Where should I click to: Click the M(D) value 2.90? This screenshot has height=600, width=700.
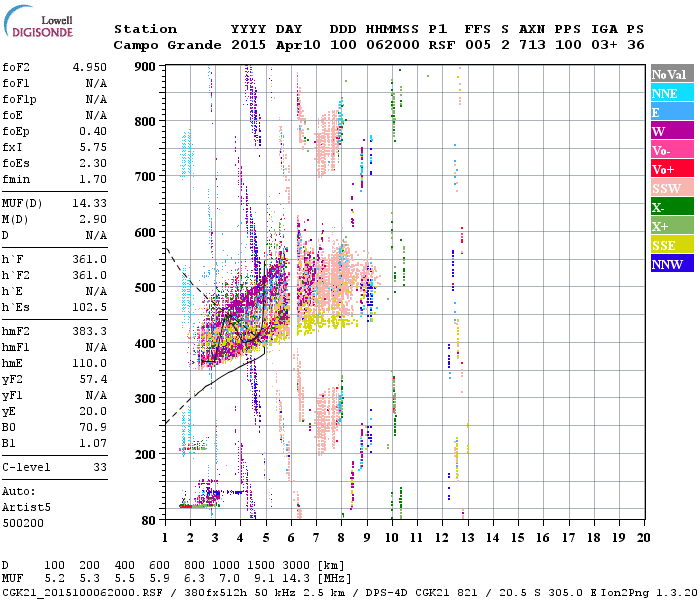93,219
